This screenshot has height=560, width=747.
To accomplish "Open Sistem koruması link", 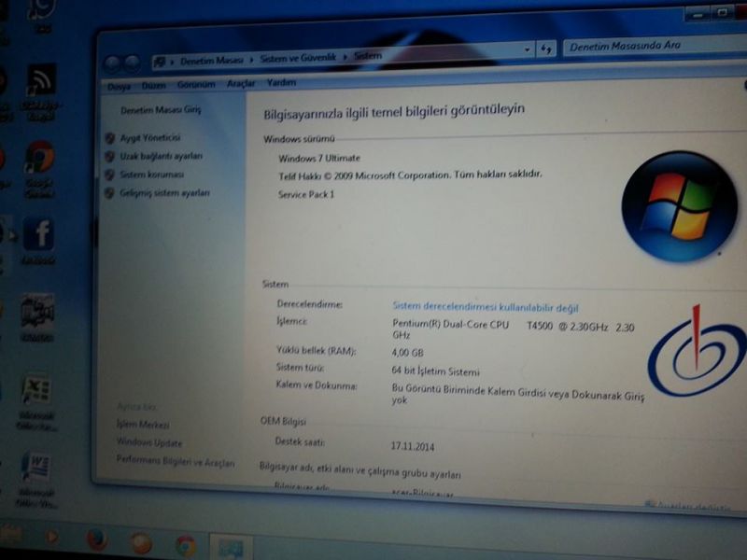I will 151,175.
